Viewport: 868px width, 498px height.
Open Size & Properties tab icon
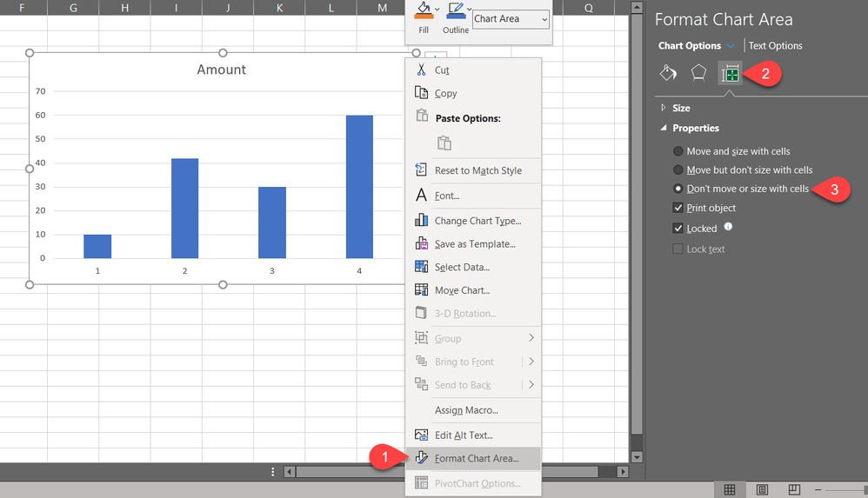(x=731, y=73)
